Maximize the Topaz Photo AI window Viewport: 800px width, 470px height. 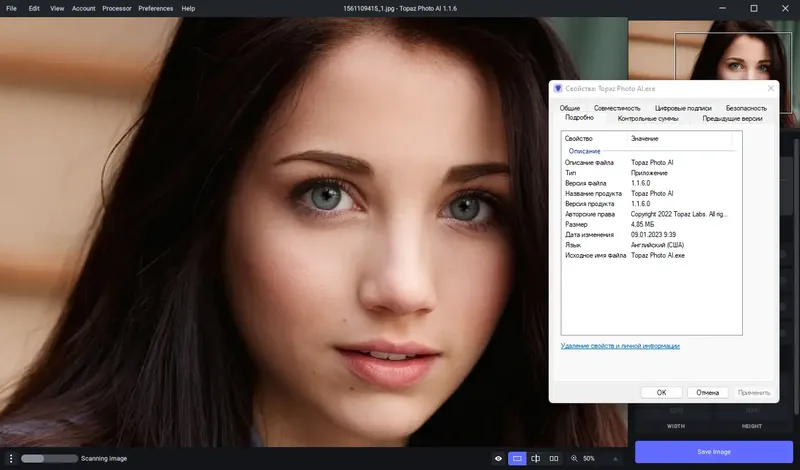point(754,8)
